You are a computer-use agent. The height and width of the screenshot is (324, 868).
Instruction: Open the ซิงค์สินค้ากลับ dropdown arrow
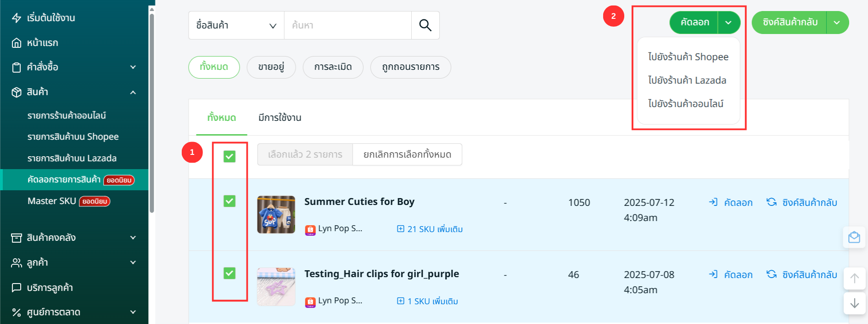point(837,23)
